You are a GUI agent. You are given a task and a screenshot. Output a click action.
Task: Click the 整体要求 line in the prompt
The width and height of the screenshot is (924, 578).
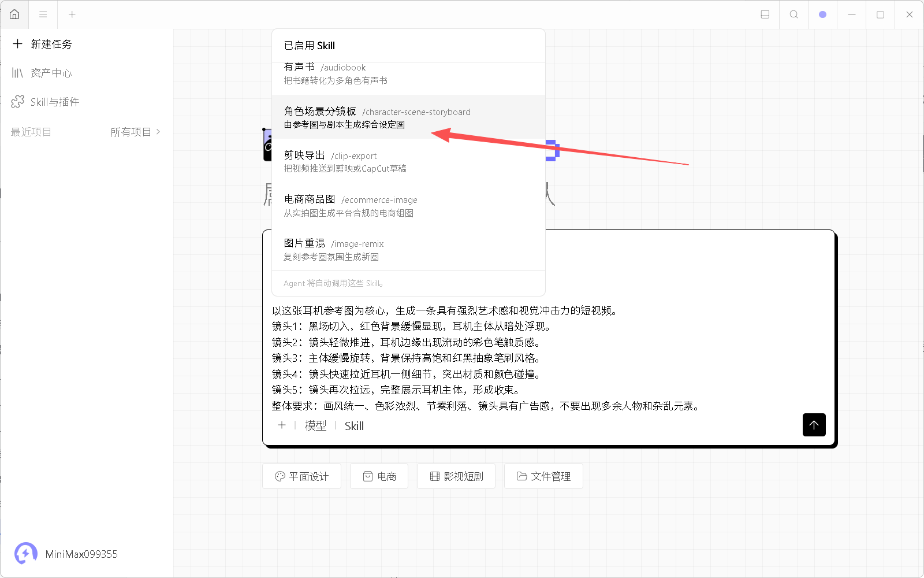coord(487,406)
